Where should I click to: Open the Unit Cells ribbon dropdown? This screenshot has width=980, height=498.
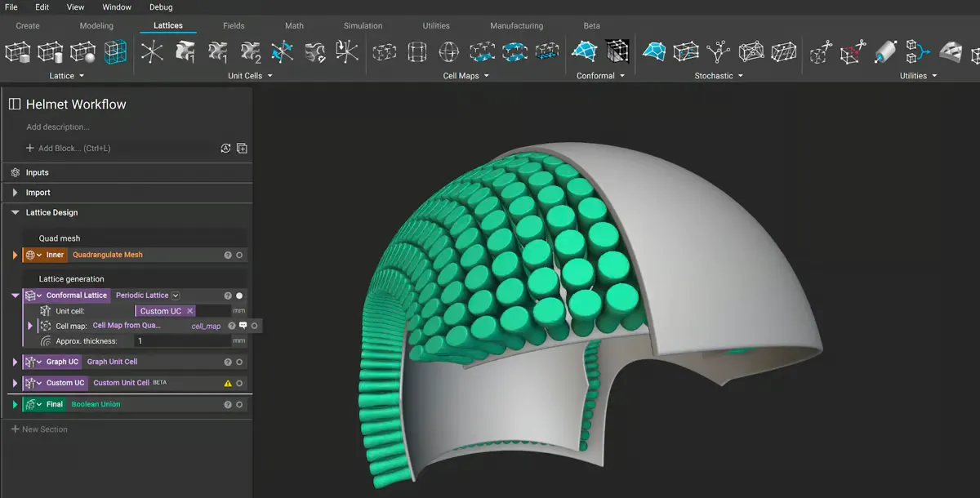point(250,76)
